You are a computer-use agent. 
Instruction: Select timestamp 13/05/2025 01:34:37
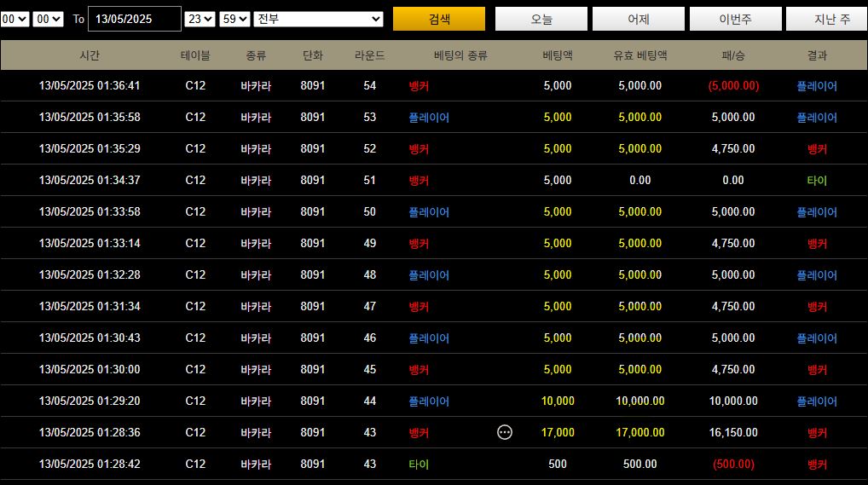(90, 180)
